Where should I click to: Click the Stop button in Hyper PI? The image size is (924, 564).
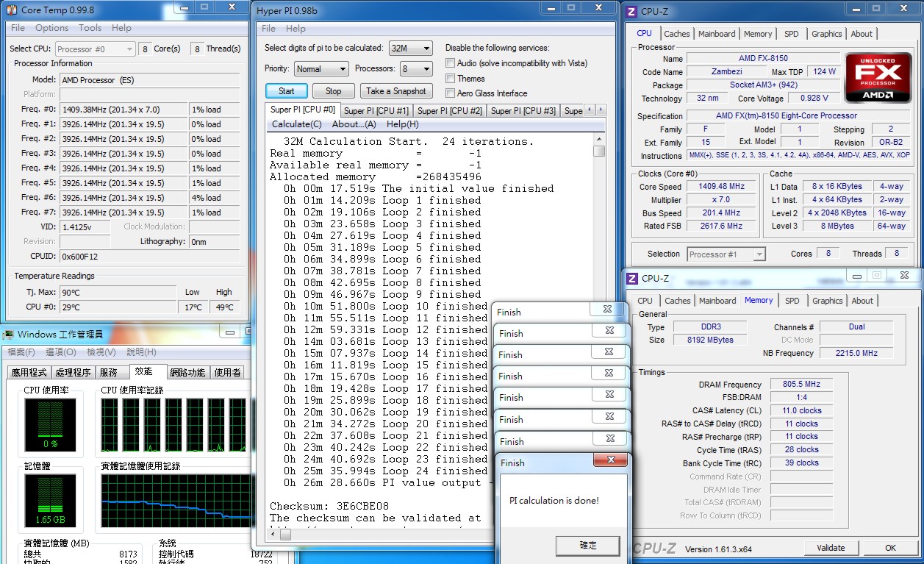[334, 91]
